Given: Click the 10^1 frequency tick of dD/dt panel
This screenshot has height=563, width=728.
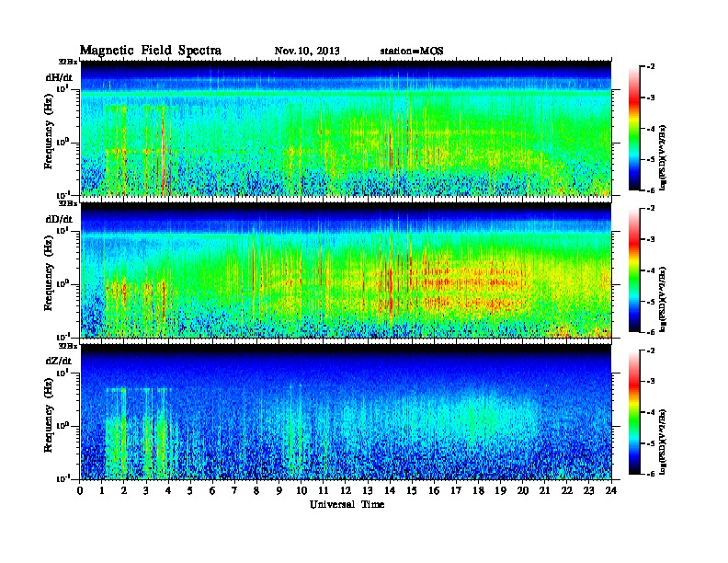Looking at the screenshot, I should click(63, 230).
